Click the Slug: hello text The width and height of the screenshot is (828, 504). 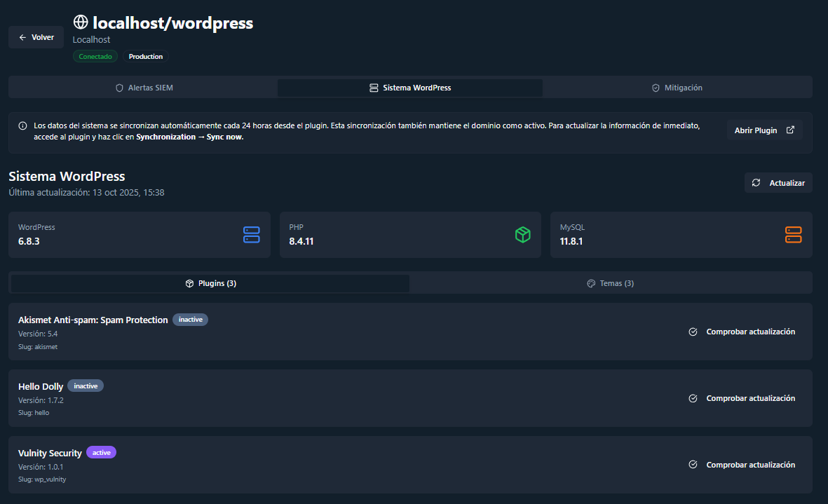pyautogui.click(x=34, y=413)
